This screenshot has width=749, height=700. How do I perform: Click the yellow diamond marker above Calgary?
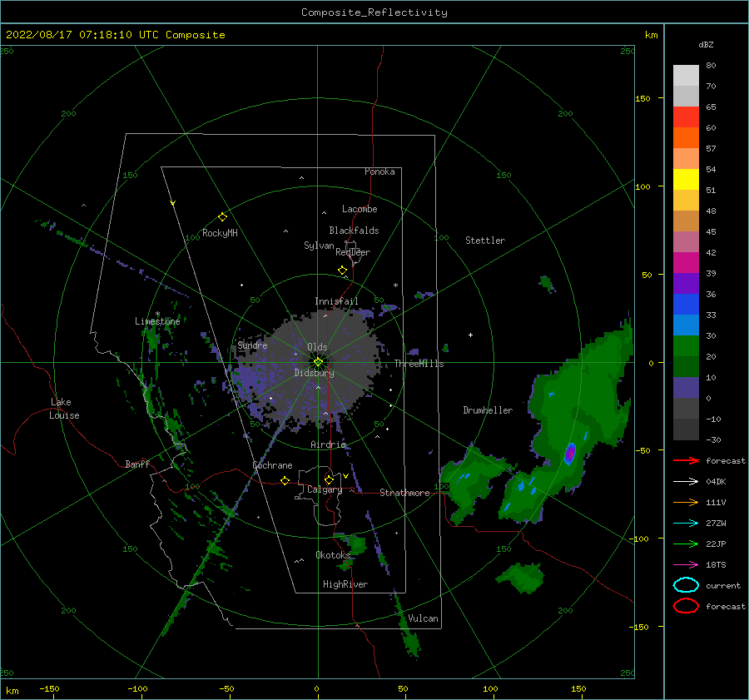(329, 479)
